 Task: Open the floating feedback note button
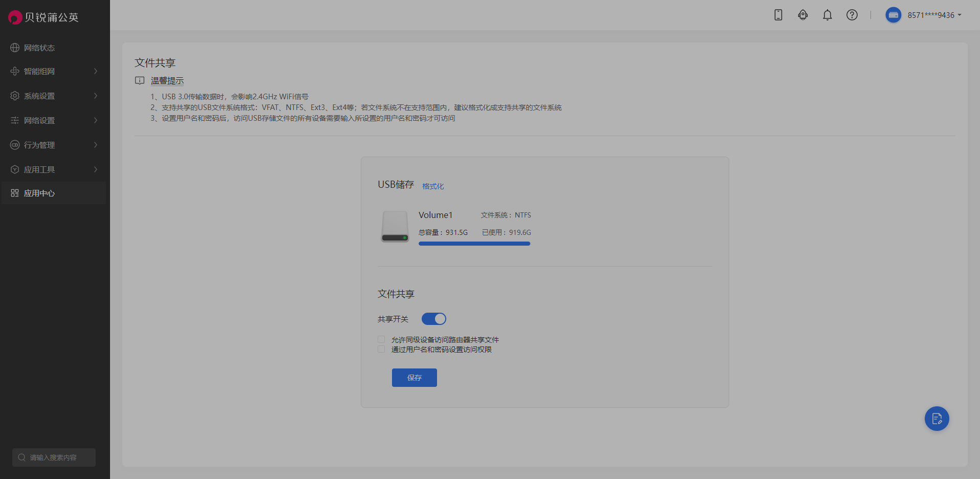pyautogui.click(x=937, y=419)
